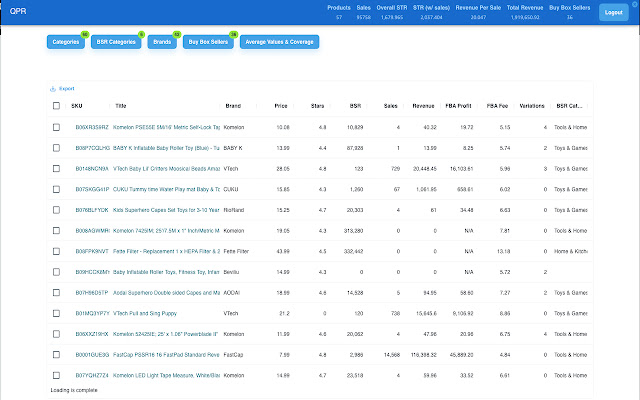
Task: Select the checkbox for VTech Pull and Sing Puppy
Action: click(56, 312)
